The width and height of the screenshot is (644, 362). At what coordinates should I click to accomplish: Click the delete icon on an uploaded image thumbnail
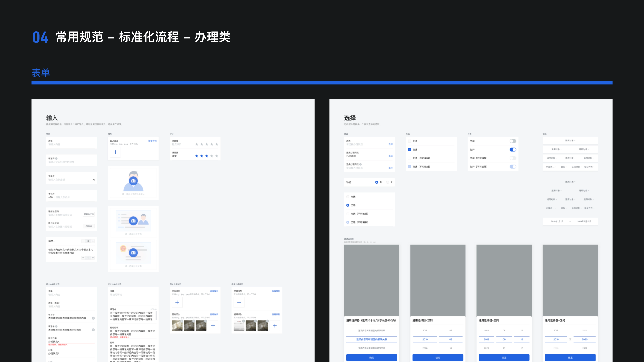point(182,321)
